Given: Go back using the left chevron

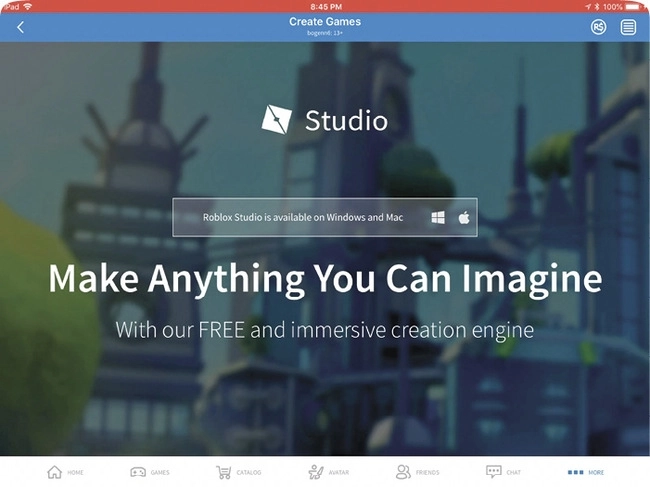Looking at the screenshot, I should tap(20, 27).
